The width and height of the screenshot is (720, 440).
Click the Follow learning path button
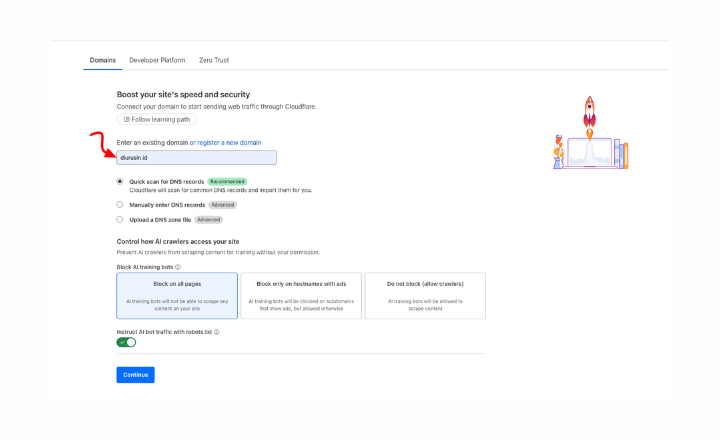click(157, 119)
